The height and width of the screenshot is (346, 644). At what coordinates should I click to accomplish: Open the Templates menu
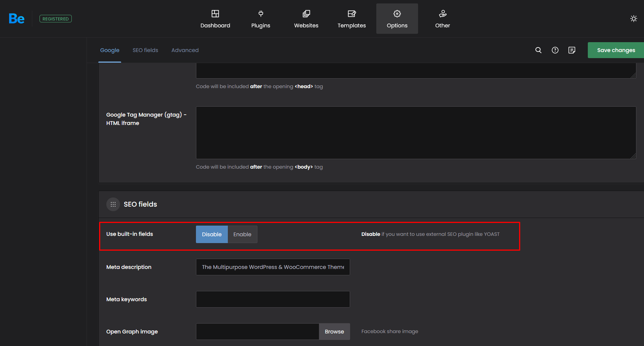pos(352,19)
